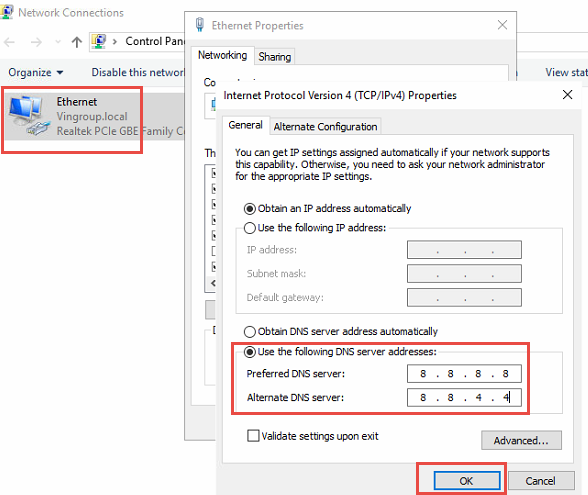
Task: Click the address bar Control Panel icon
Action: [99, 41]
